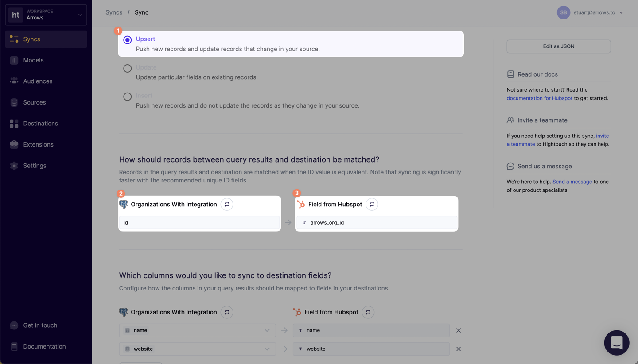Viewport: 638px width, 364px height.
Task: Open the documentation for Hubspot link
Action: point(539,98)
